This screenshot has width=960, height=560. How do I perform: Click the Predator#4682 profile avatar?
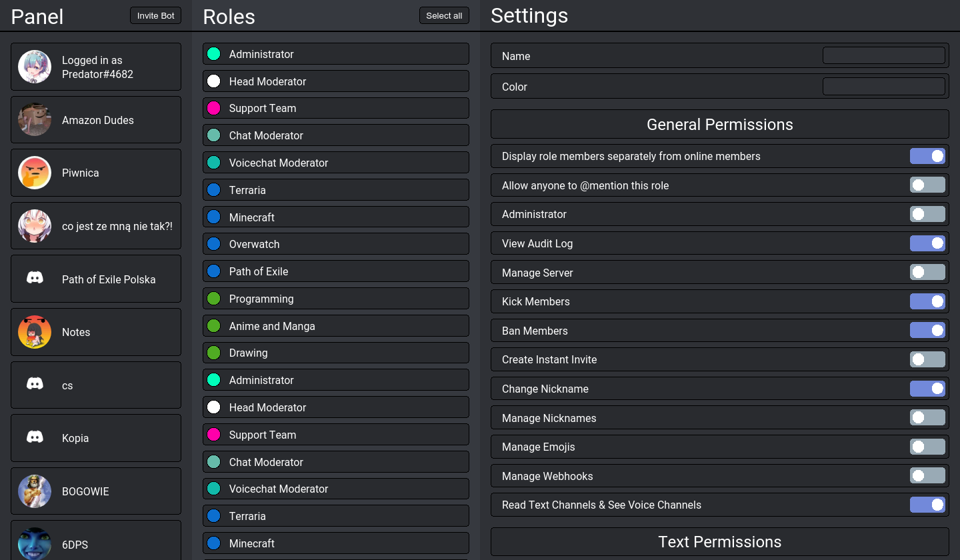[x=35, y=67]
